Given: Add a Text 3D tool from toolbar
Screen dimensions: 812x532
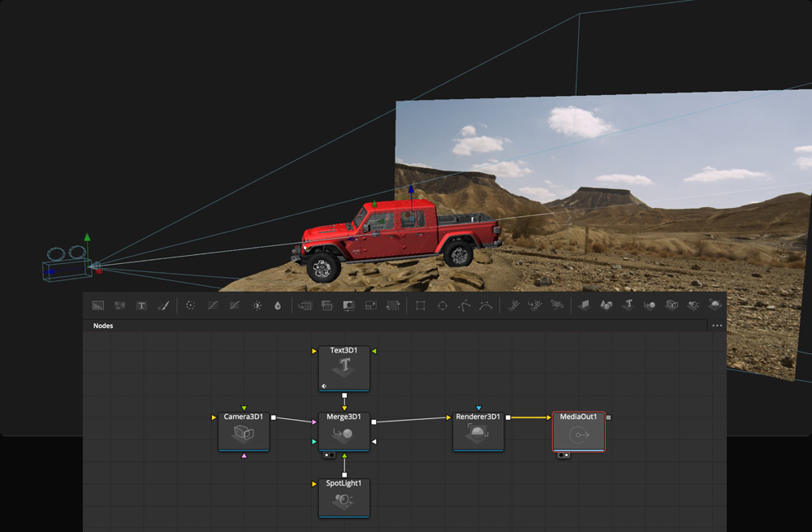Looking at the screenshot, I should coord(628,305).
